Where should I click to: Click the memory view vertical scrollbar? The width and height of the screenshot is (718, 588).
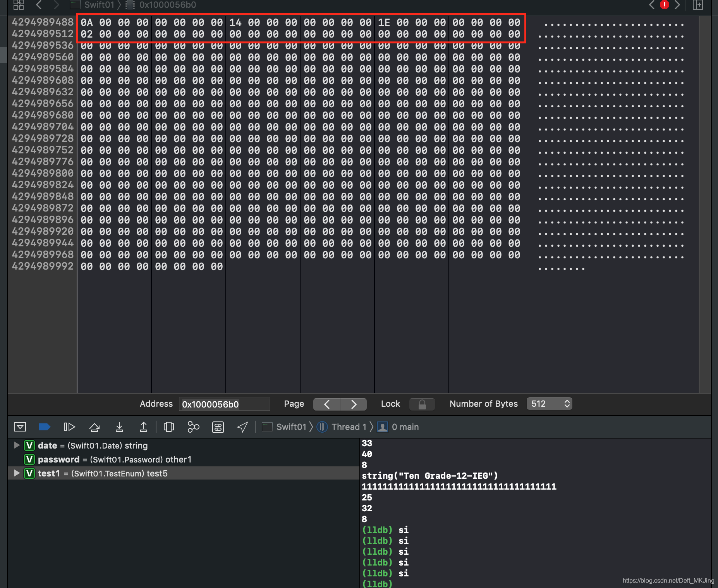705,204
